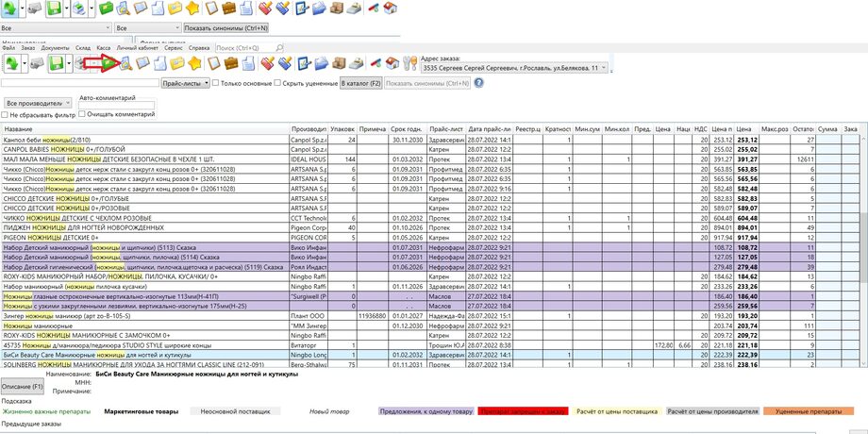Open the dropdown arrow beside main toolbar refresh icon
Image resolution: width=868 pixels, height=434 pixels.
pos(24,63)
